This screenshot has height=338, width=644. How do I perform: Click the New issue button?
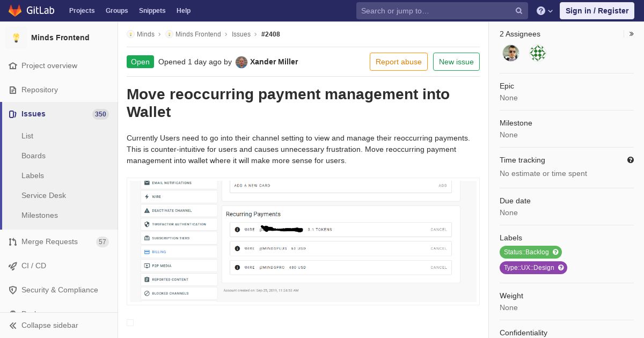(456, 62)
